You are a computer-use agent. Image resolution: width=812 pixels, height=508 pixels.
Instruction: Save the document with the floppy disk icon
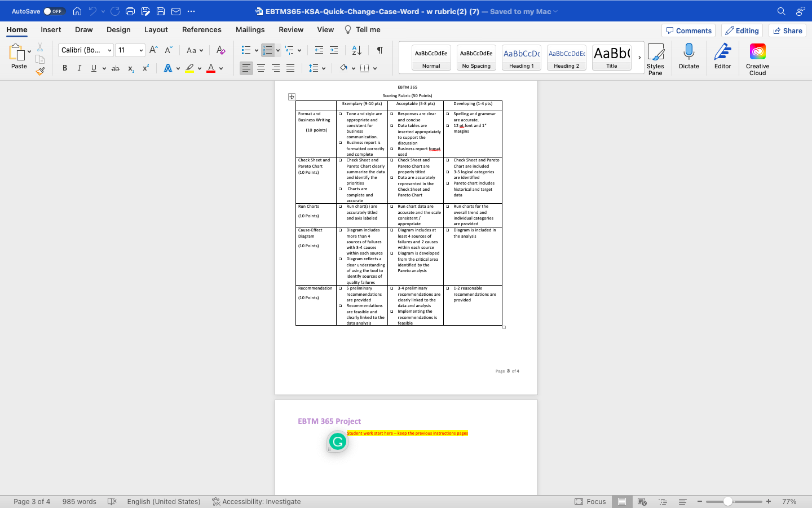pos(161,11)
